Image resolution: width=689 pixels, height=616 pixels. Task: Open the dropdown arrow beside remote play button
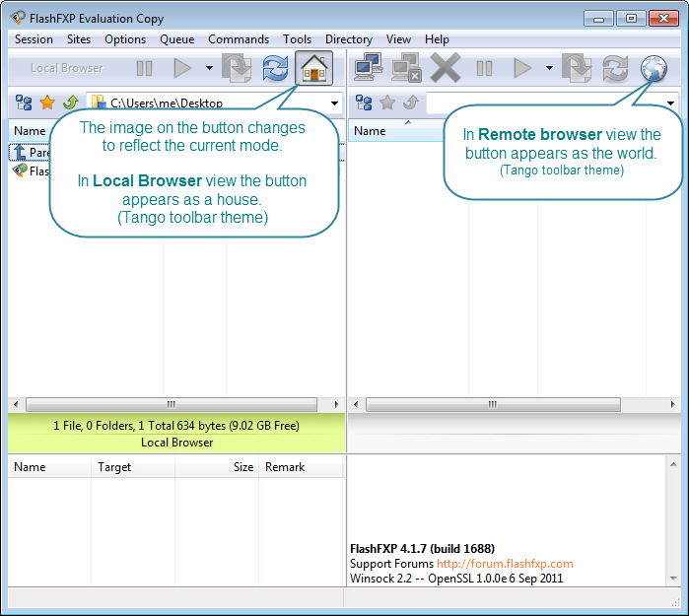click(x=549, y=68)
